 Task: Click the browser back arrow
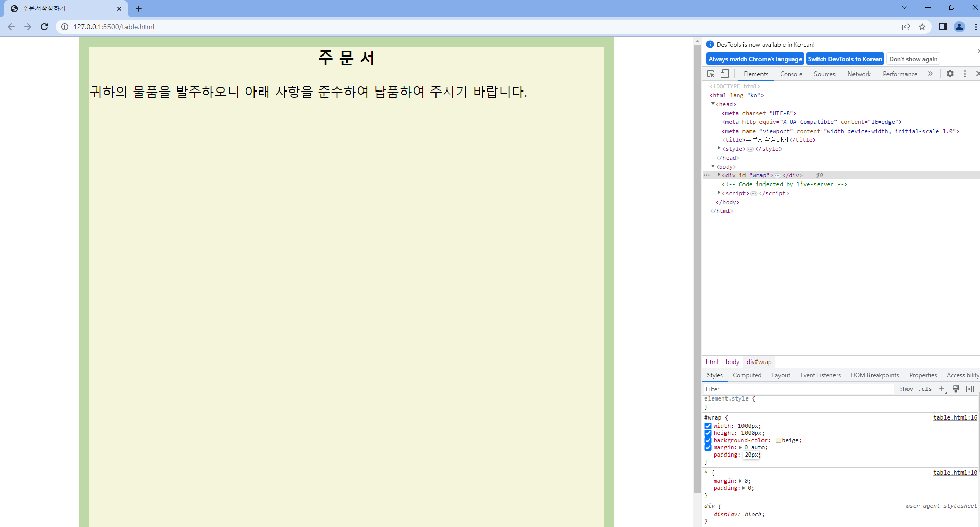tap(11, 27)
